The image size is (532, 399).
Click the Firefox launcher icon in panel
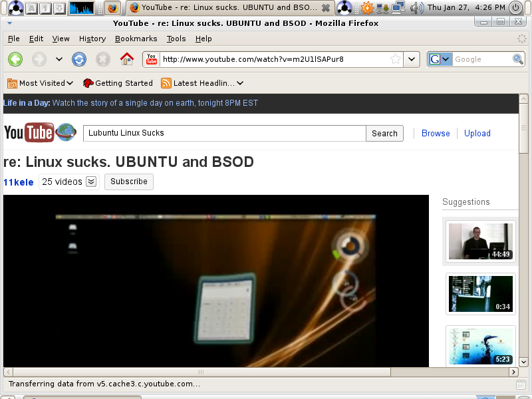click(x=112, y=8)
